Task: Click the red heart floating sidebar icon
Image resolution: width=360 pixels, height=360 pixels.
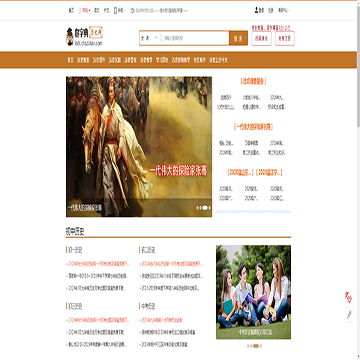Action: tap(349, 298)
